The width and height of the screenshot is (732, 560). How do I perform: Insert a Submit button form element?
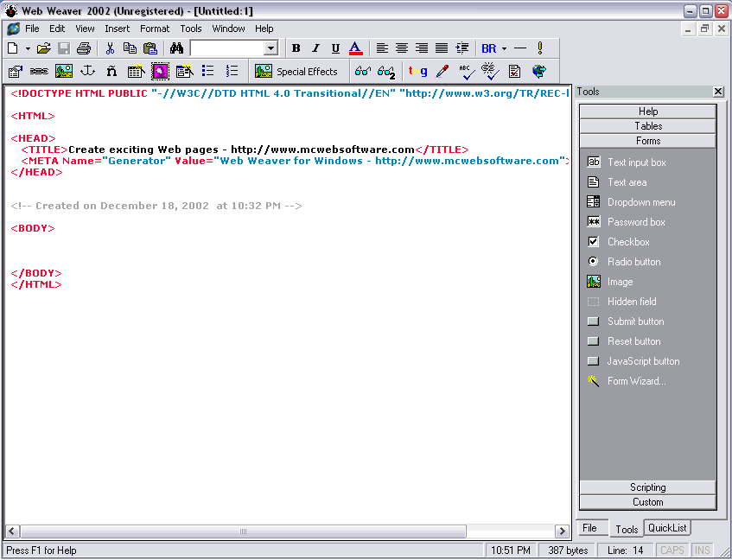(626, 321)
